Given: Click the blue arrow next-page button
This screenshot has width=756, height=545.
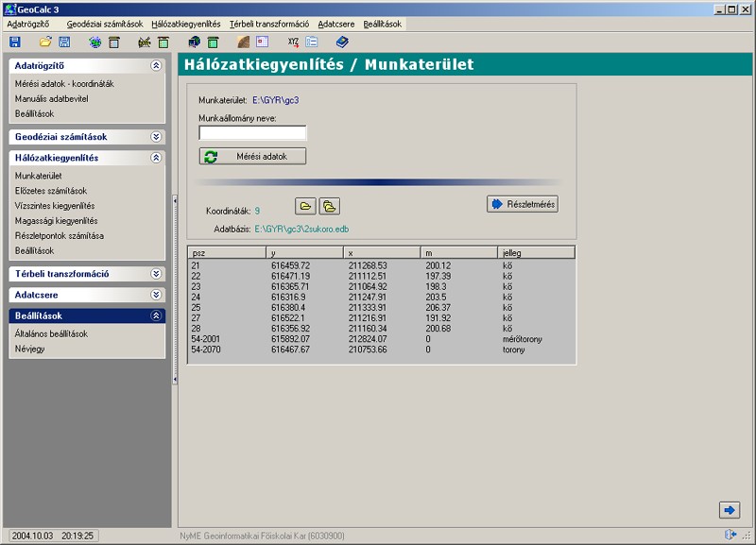Looking at the screenshot, I should 729,510.
